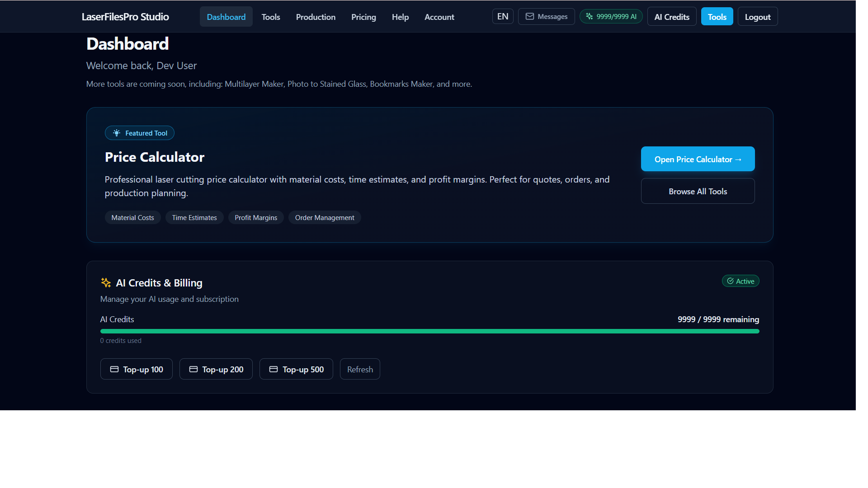Select the Dashboard nav tab
Screen dimensions: 868x488
click(x=226, y=17)
